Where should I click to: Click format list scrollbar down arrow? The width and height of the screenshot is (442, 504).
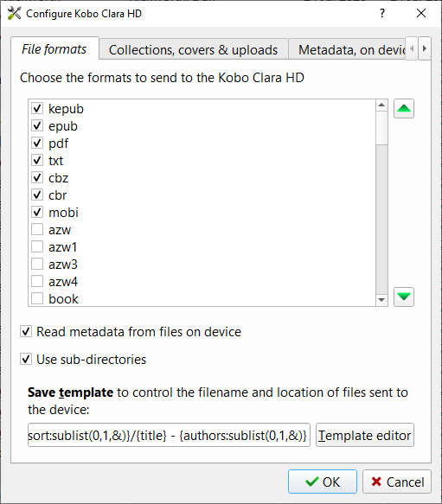[381, 300]
